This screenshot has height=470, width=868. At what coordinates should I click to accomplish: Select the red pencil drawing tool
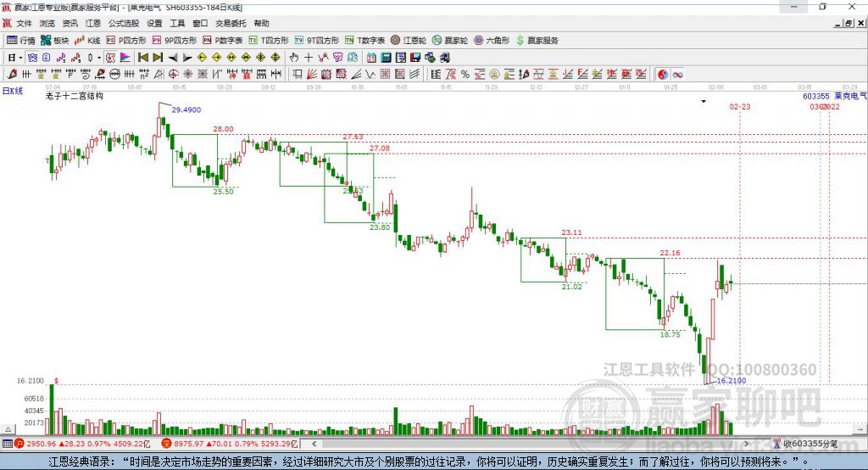(12, 74)
